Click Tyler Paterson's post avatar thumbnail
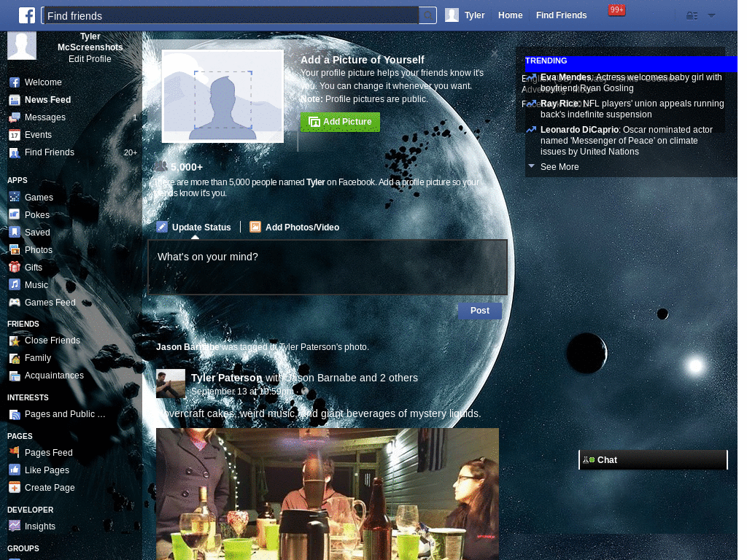Screen dimensions: 747x560 (171, 384)
